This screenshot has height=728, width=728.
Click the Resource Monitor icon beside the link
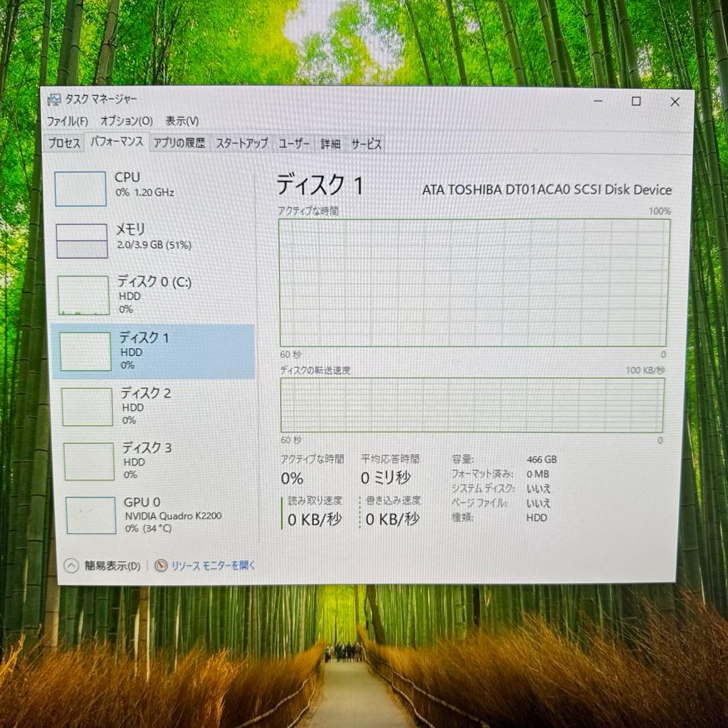160,566
